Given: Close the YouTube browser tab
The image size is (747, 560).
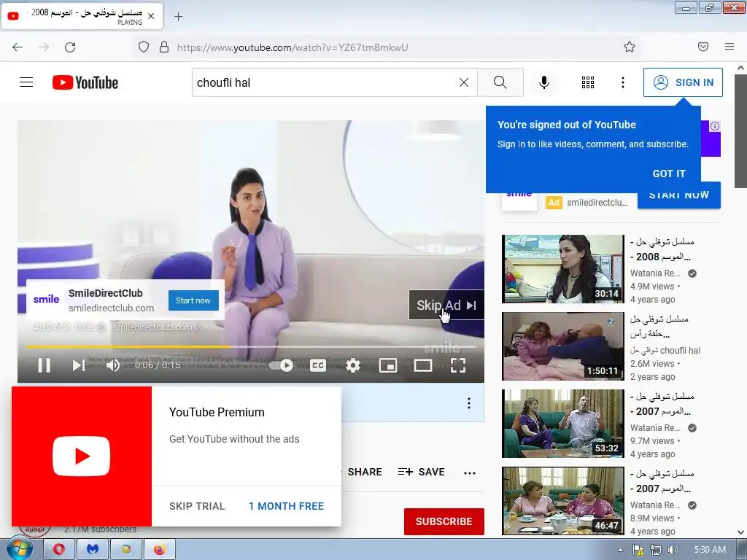Looking at the screenshot, I should click(151, 16).
